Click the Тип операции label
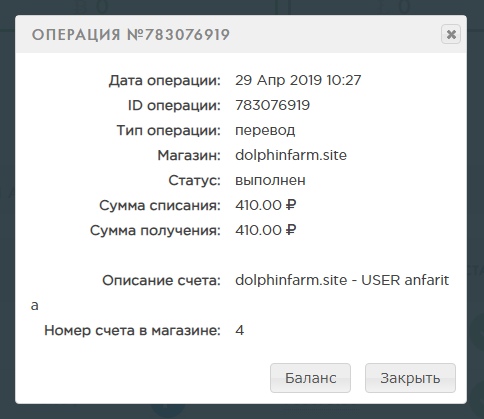Image resolution: width=484 pixels, height=419 pixels. click(x=169, y=131)
